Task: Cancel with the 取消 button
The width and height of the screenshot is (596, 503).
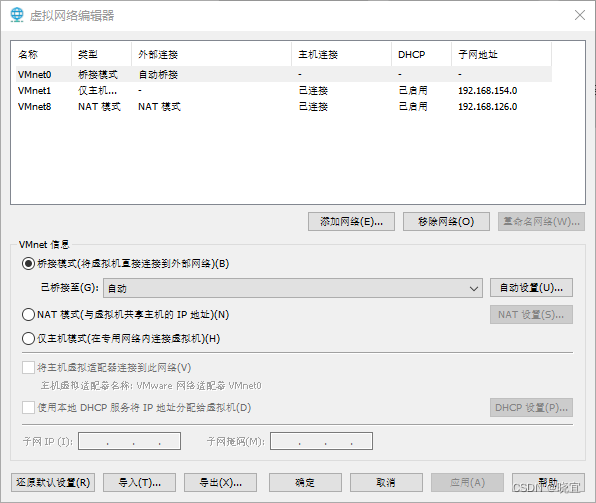Action: (386, 482)
